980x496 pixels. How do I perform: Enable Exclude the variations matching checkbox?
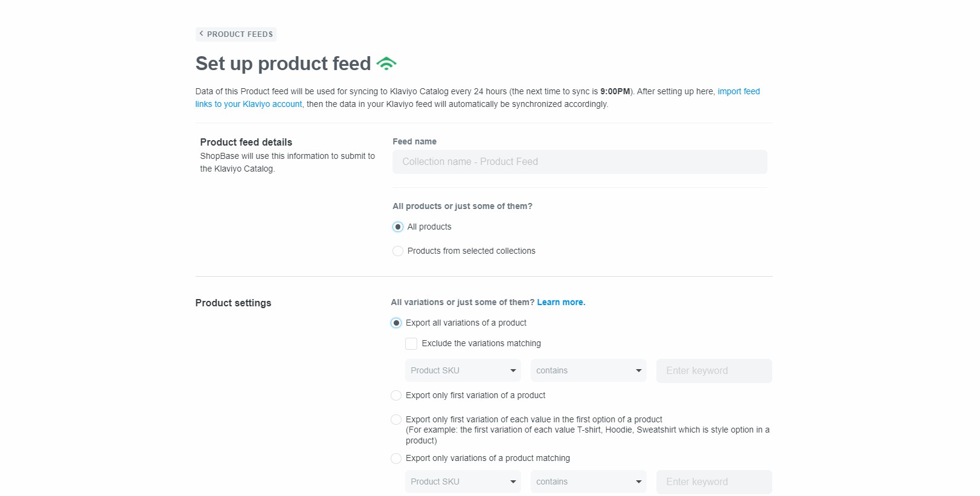point(411,344)
